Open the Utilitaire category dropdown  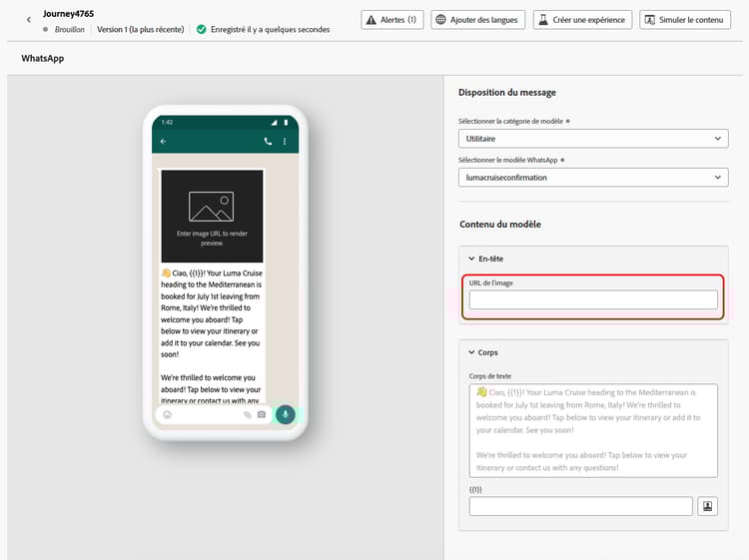coord(593,139)
